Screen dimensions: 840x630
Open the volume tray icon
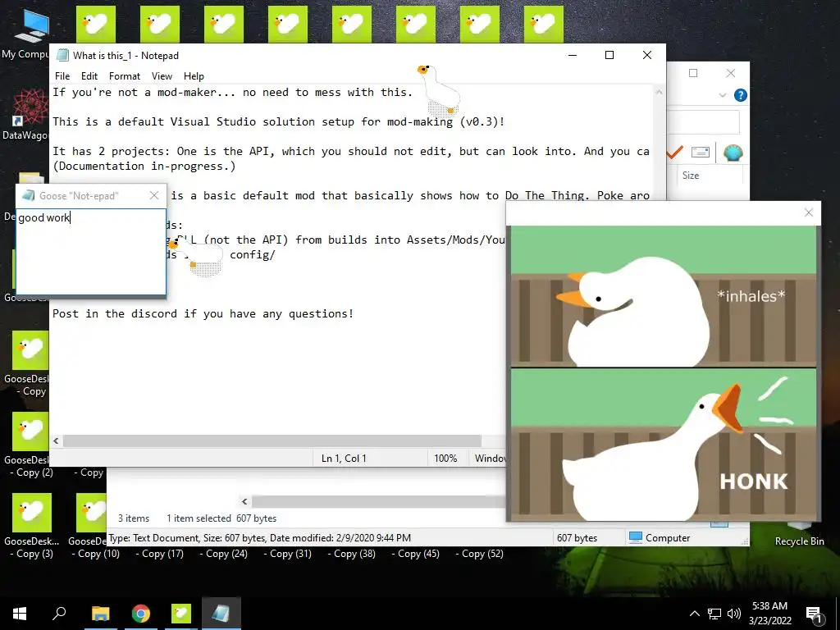tap(734, 614)
